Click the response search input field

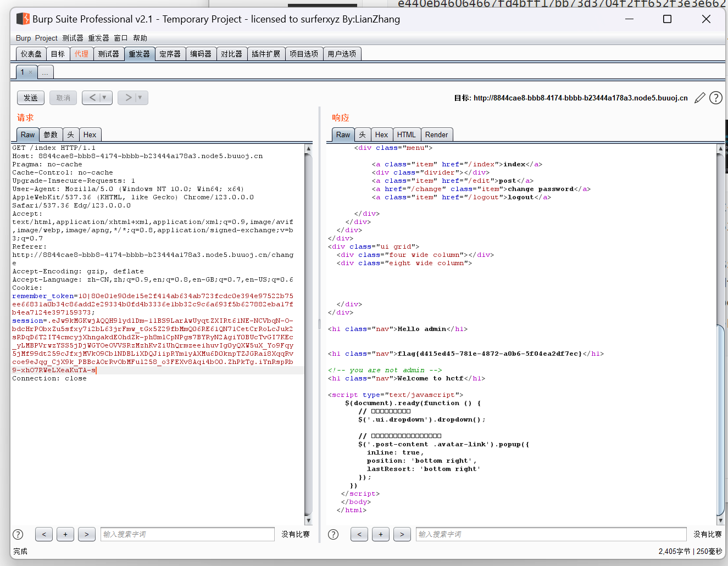pos(551,534)
